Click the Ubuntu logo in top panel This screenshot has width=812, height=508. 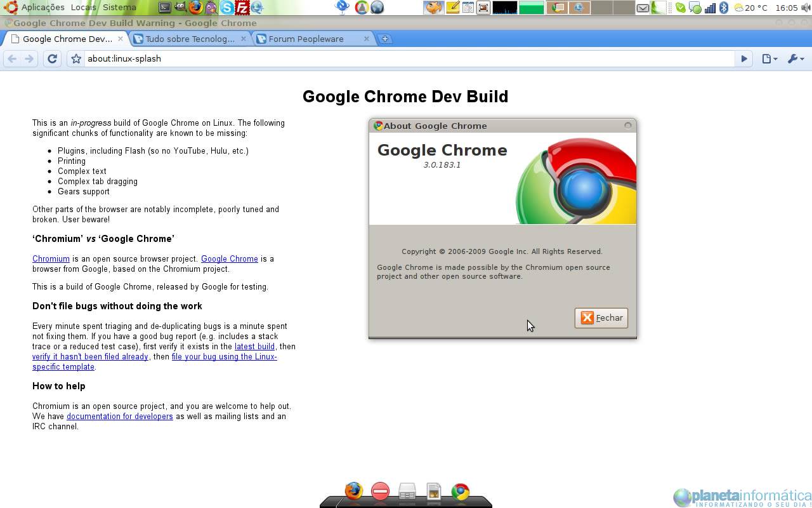pos(10,8)
